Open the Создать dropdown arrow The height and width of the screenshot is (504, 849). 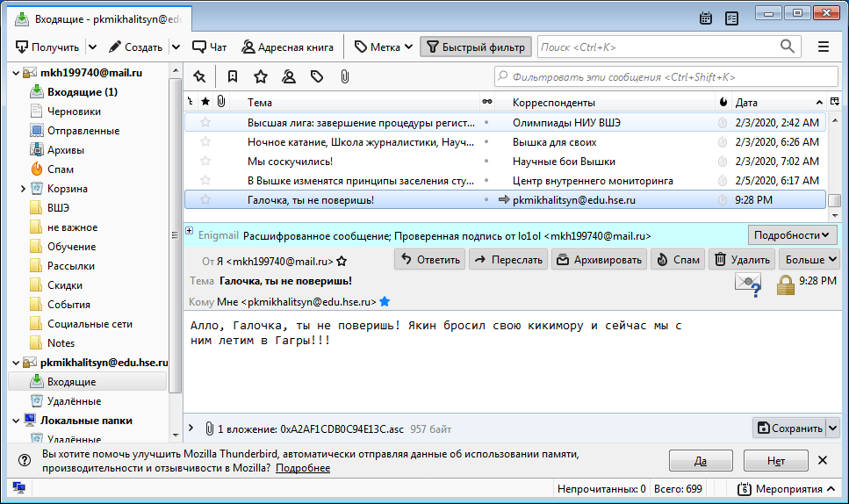tap(176, 47)
